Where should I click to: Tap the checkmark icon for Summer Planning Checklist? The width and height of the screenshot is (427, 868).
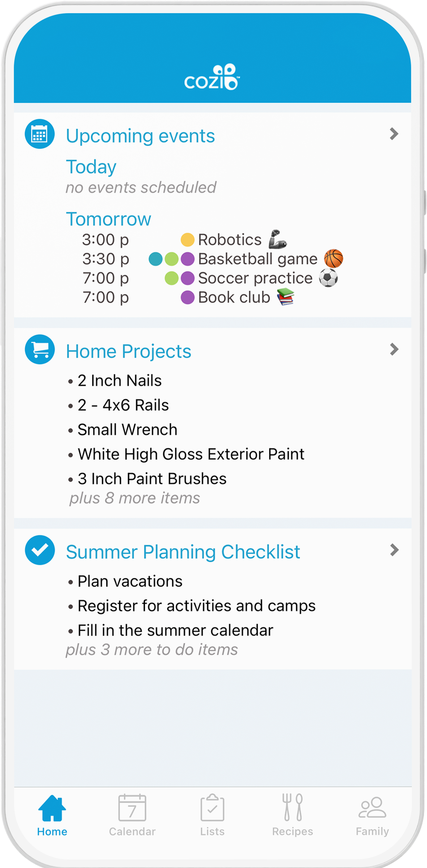(x=40, y=550)
